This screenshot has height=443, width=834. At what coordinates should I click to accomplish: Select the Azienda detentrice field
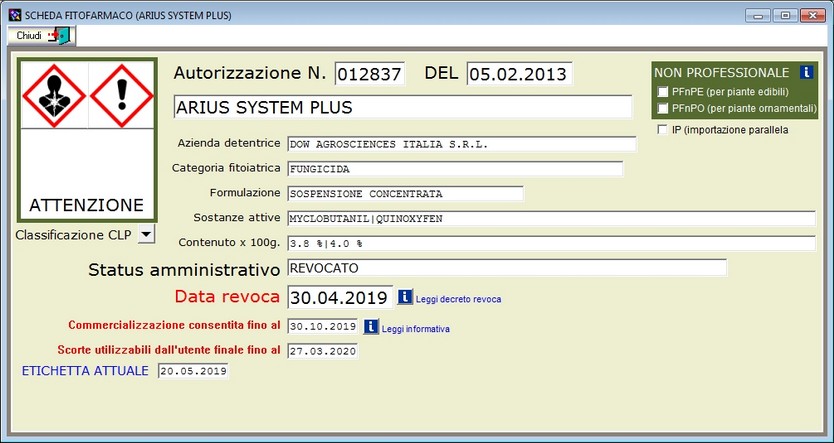462,144
